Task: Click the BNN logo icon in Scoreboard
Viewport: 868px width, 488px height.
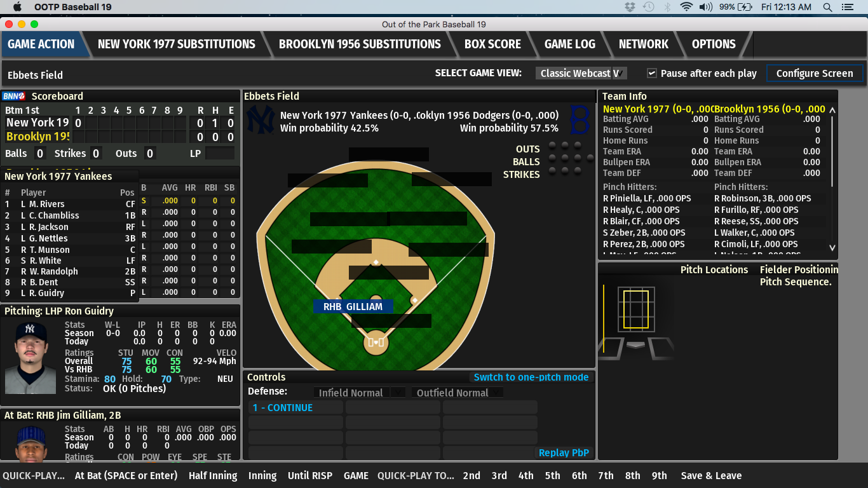Action: tap(13, 96)
